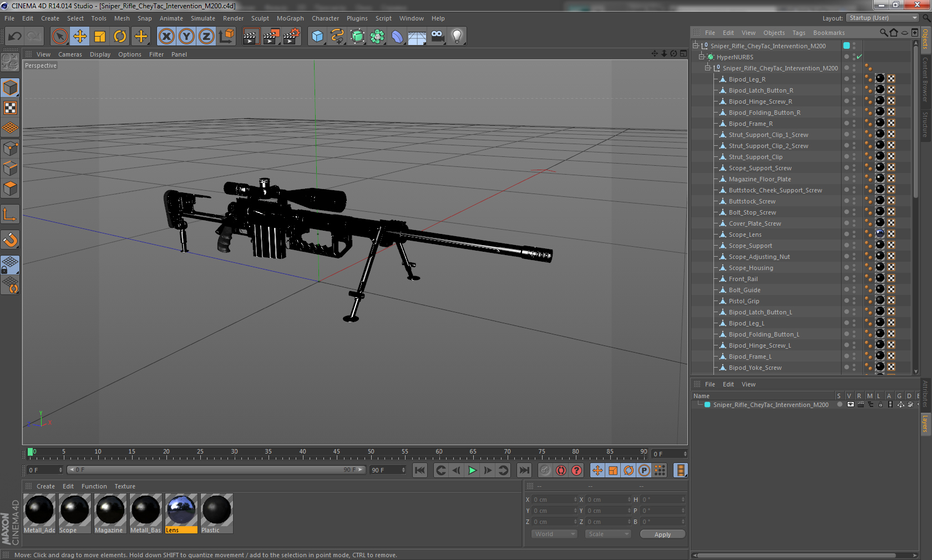Viewport: 932px width, 560px height.
Task: Add a HyperNURBS generator icon
Action: click(357, 37)
